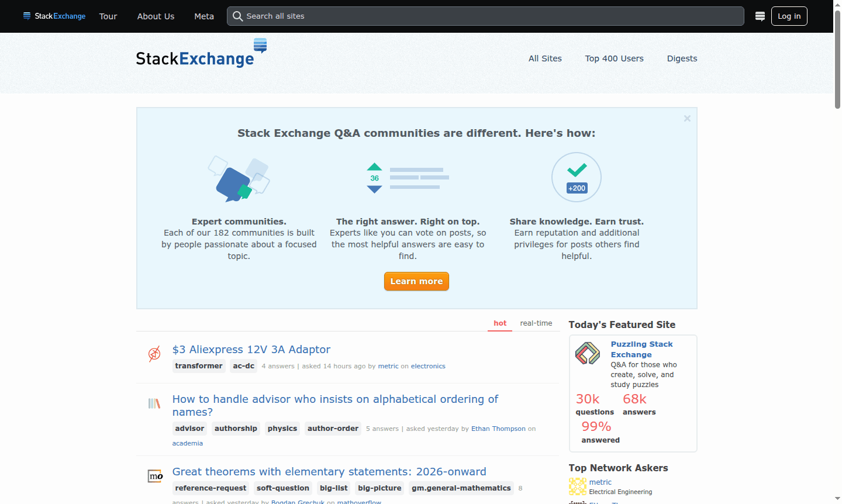Open Ethan Thompson's profile link

coord(498,429)
